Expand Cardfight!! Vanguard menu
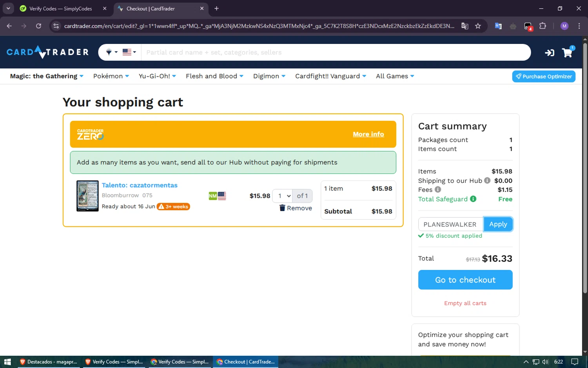 pyautogui.click(x=330, y=76)
